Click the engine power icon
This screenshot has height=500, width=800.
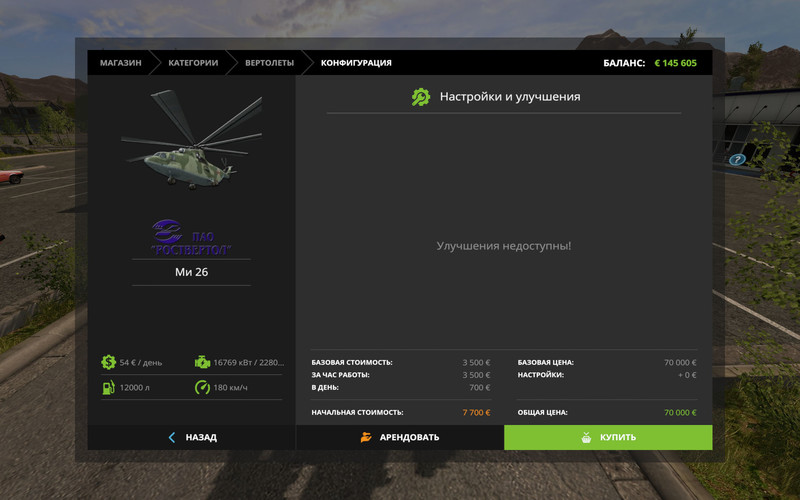[202, 362]
